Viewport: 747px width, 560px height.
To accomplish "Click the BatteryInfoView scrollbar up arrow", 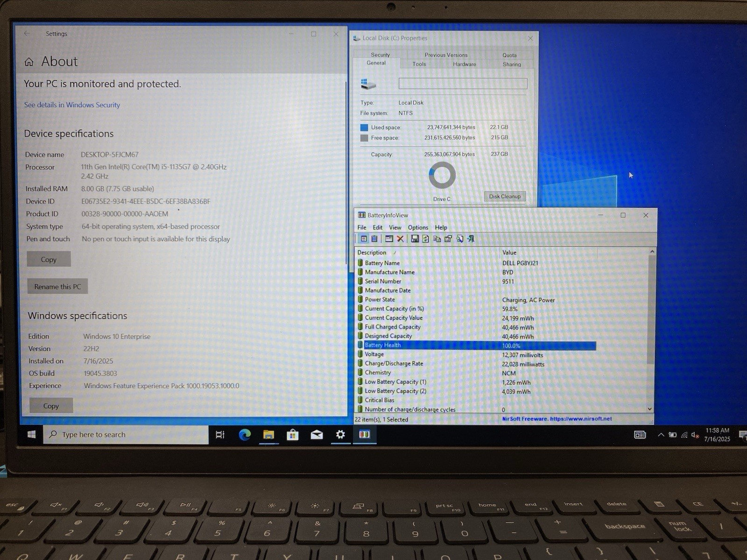I will 652,252.
